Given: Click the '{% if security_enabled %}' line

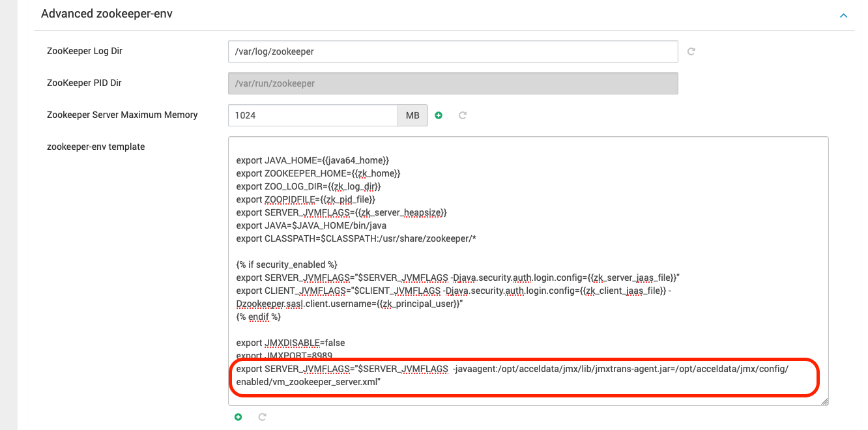Looking at the screenshot, I should [287, 265].
